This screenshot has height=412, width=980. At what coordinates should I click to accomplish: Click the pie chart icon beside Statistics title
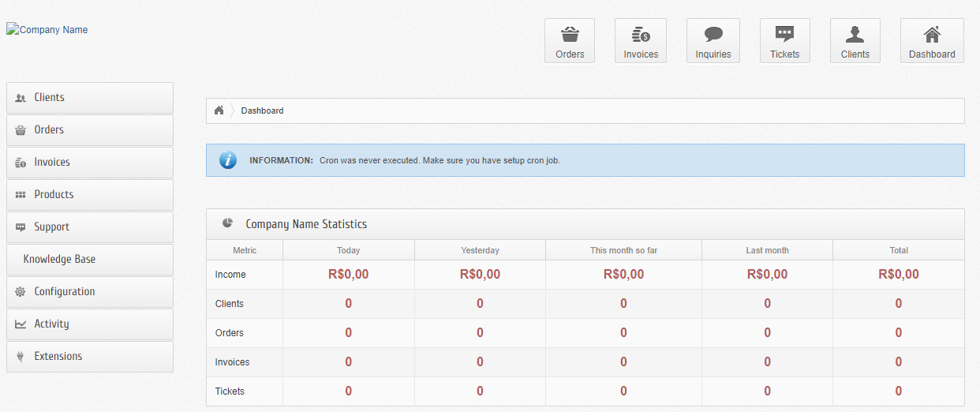(x=228, y=223)
